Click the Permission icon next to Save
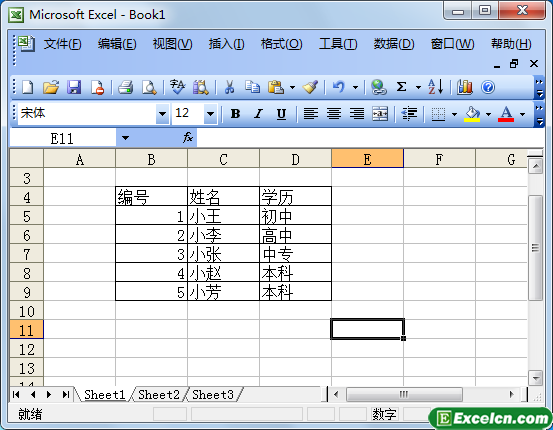The width and height of the screenshot is (553, 430). 97,87
